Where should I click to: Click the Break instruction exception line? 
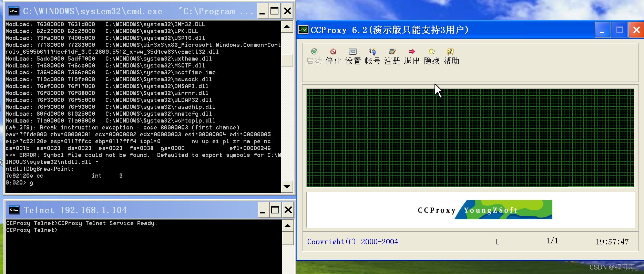click(x=122, y=128)
